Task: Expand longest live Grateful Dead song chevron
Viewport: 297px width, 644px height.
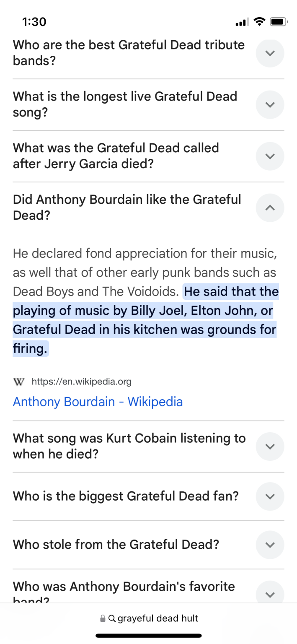Action: (x=270, y=104)
